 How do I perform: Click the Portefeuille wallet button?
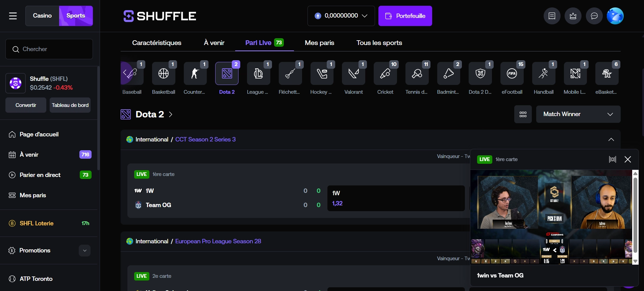[x=405, y=16]
